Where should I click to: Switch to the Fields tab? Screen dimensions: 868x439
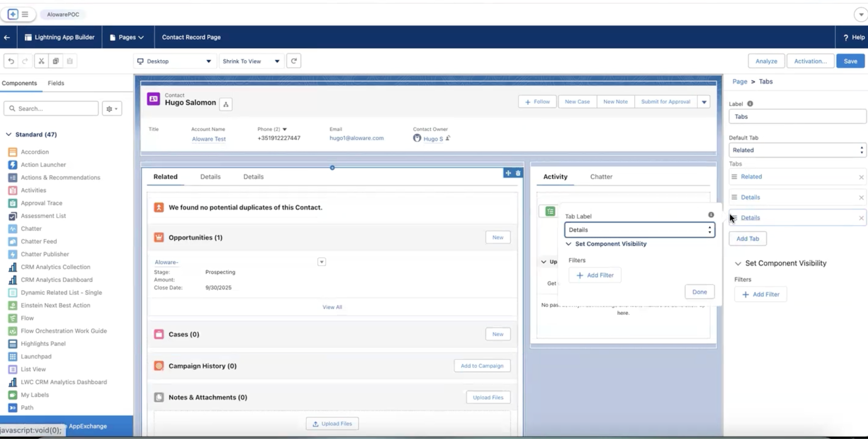(56, 83)
